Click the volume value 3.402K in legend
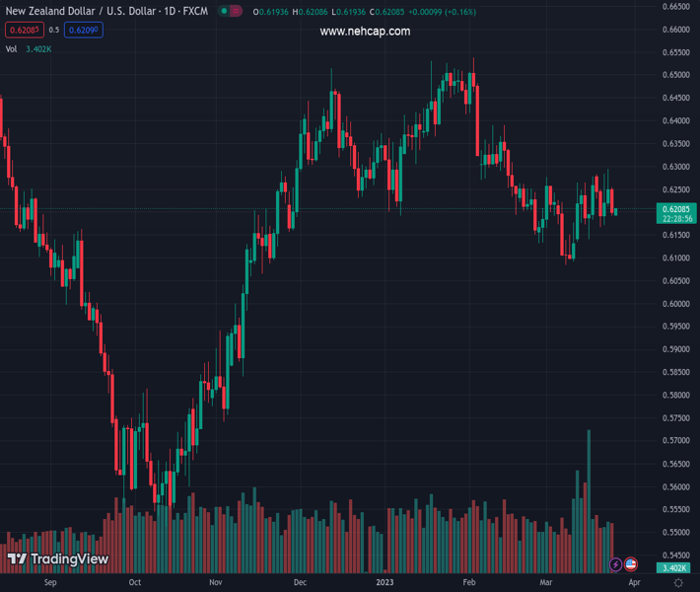This screenshot has width=700, height=592. pos(39,48)
